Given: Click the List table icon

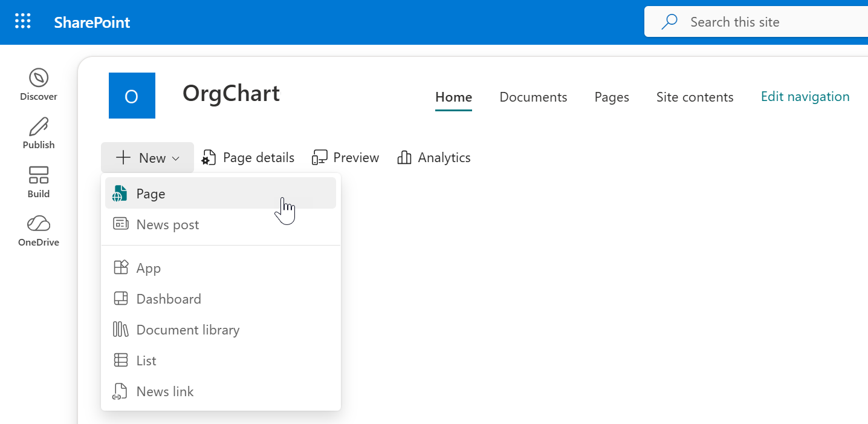Looking at the screenshot, I should 121,360.
